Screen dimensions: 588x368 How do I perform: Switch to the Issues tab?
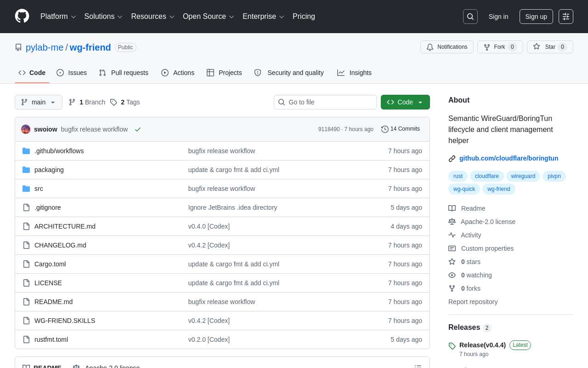(72, 73)
